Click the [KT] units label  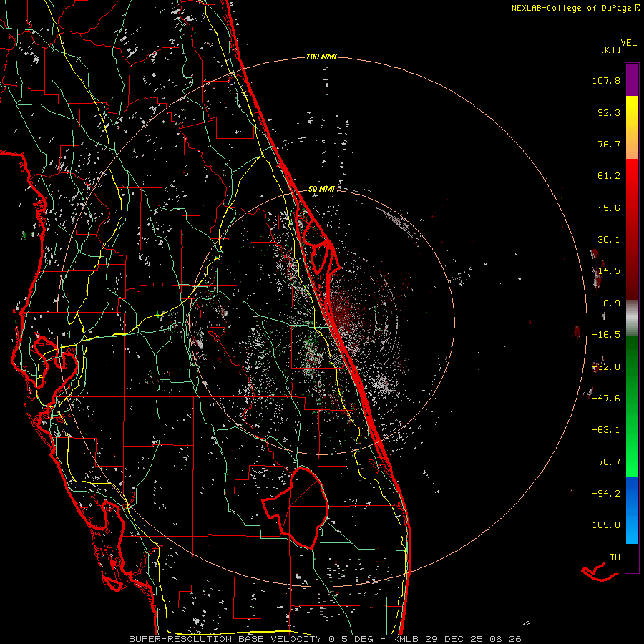coord(611,49)
